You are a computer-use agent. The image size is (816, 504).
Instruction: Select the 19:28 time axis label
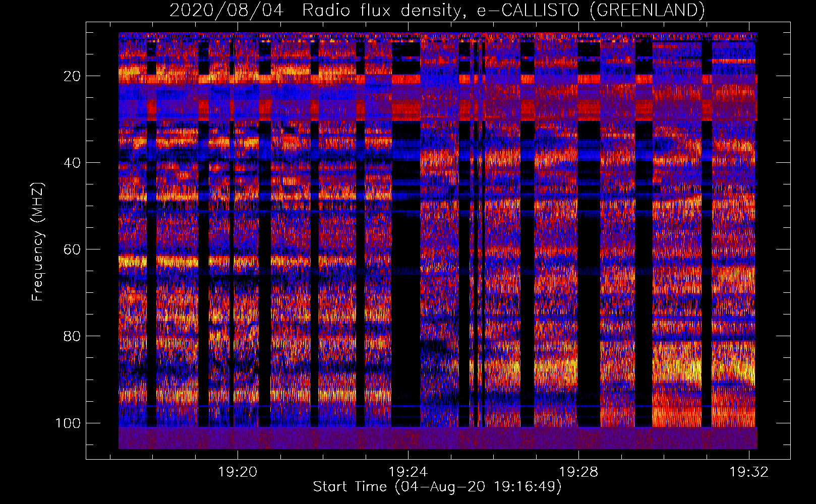click(x=578, y=472)
